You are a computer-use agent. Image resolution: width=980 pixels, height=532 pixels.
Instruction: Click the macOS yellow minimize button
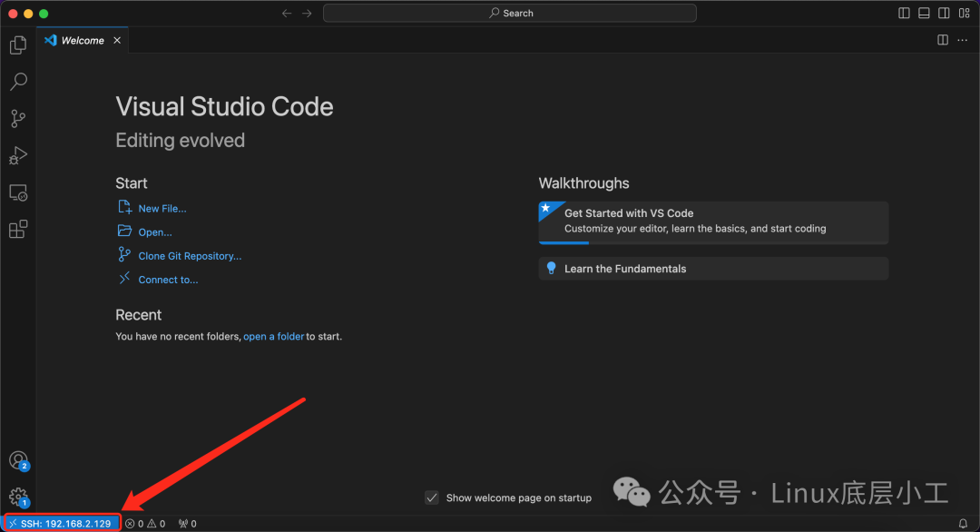(28, 13)
